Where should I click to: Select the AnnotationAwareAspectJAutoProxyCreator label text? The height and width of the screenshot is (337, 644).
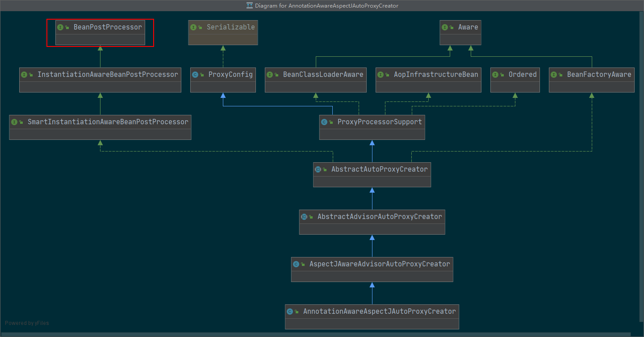pyautogui.click(x=380, y=312)
